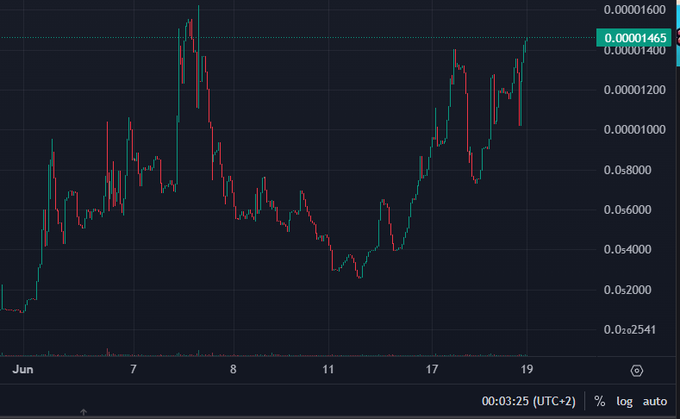
Task: Click the 0.0₂₀2541 price axis label
Action: [x=630, y=330]
